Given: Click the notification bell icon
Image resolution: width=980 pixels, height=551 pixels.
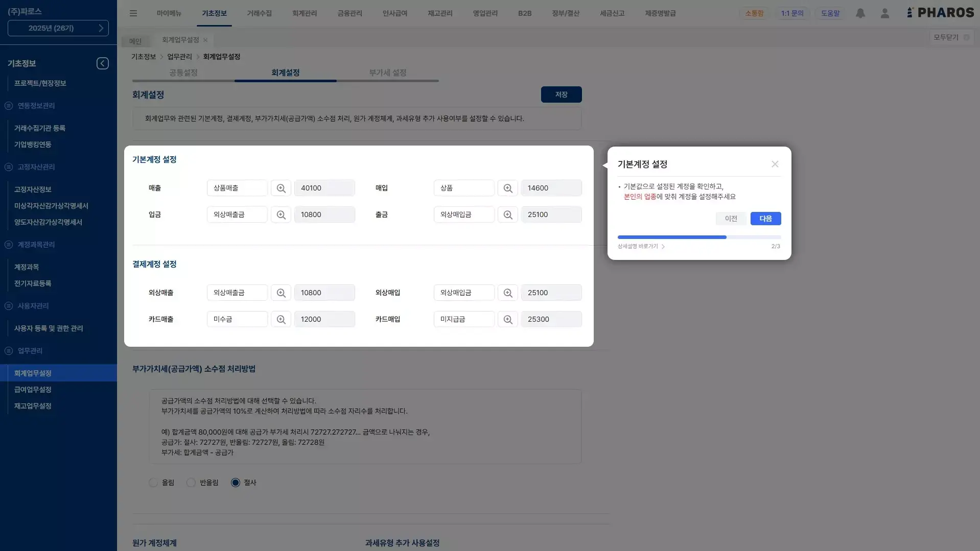Looking at the screenshot, I should (860, 13).
